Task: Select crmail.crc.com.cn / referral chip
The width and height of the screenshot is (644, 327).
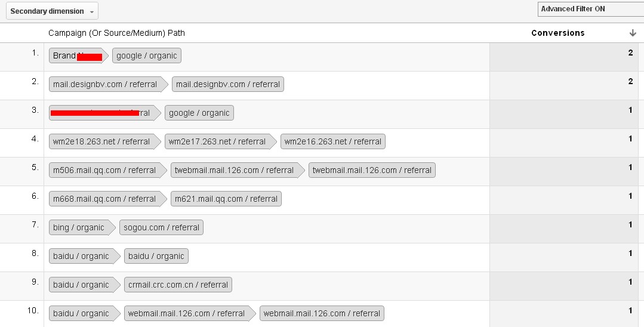Action: pos(178,285)
